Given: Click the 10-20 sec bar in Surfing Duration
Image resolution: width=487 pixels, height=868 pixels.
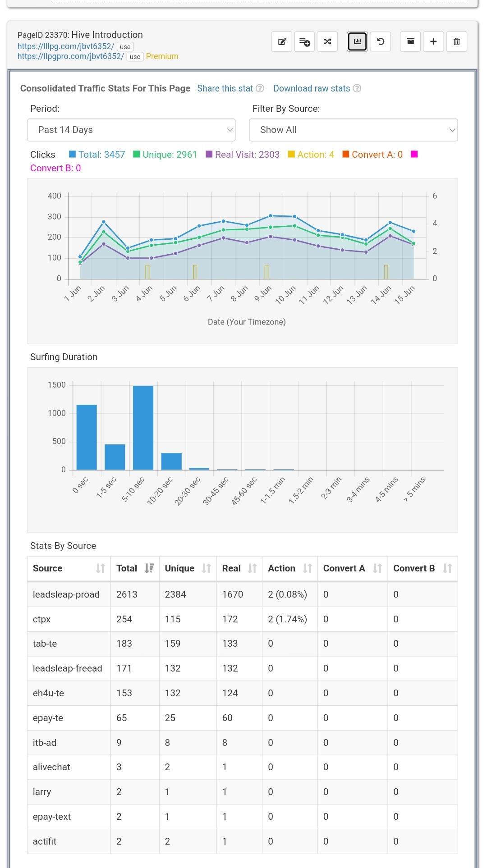Looking at the screenshot, I should [171, 461].
